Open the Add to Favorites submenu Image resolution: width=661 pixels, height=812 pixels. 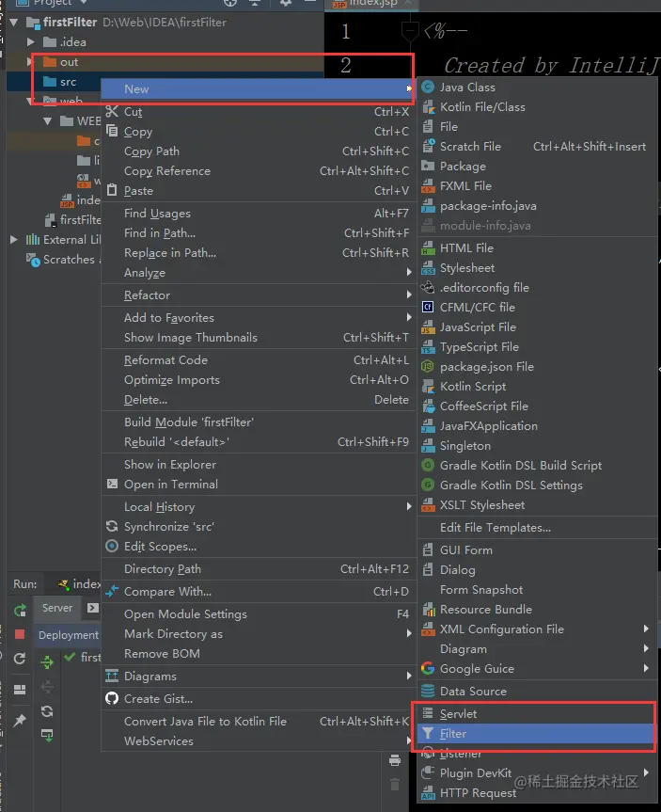tap(259, 317)
